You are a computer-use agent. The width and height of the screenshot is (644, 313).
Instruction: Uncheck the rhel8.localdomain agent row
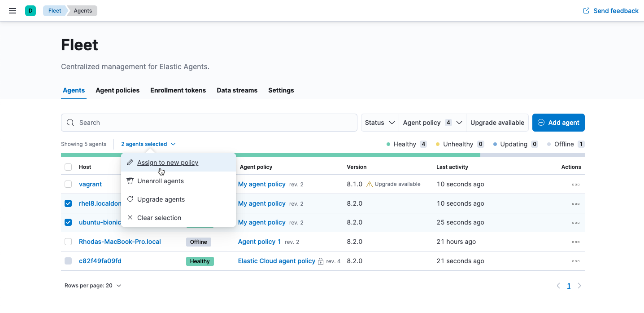click(x=68, y=203)
